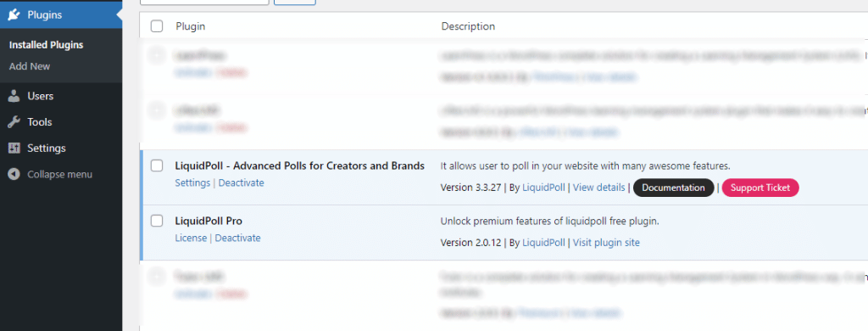Go to Installed Plugins
This screenshot has width=868, height=331.
pyautogui.click(x=46, y=45)
